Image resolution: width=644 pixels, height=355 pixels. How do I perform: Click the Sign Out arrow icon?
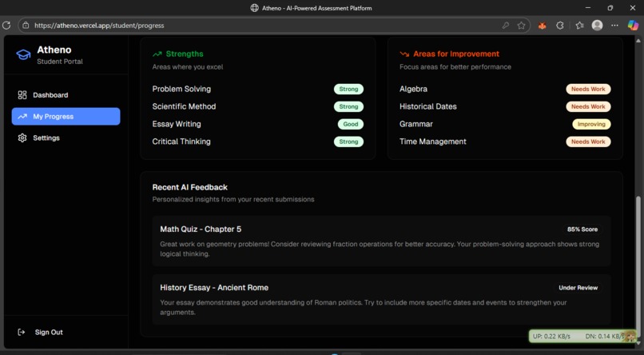[x=22, y=332]
